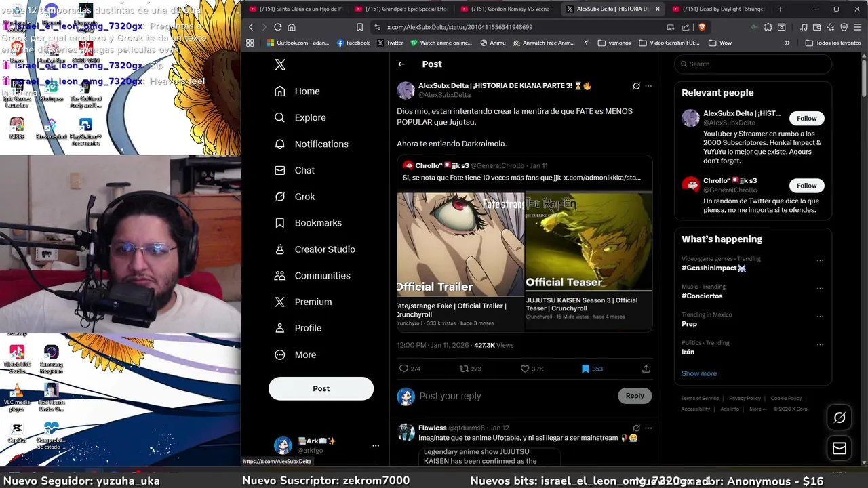Open three-dot menu on Flawless reply

click(x=648, y=428)
